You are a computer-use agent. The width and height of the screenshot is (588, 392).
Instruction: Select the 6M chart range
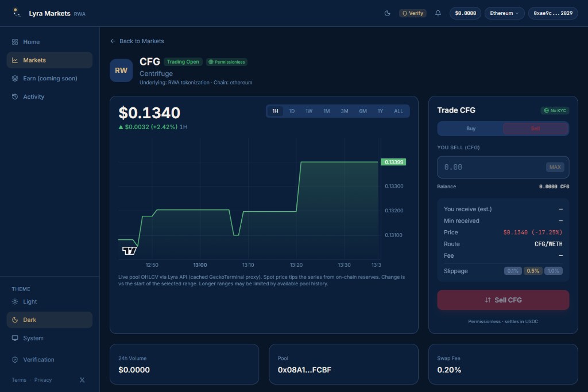point(363,111)
